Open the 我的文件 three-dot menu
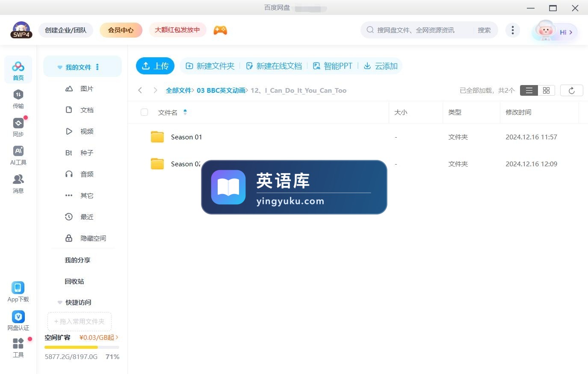 click(98, 67)
